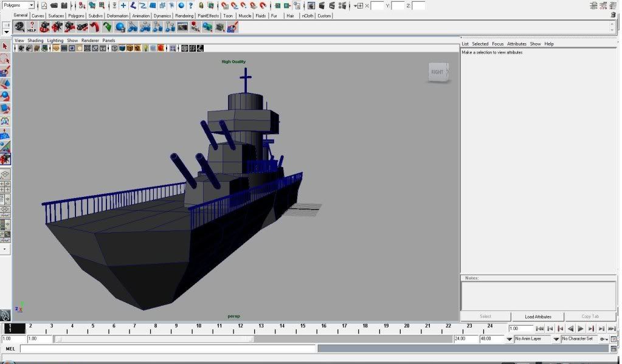622x364 pixels.
Task: Toggle the lock selection padlock icon
Action: pyautogui.click(x=201, y=5)
